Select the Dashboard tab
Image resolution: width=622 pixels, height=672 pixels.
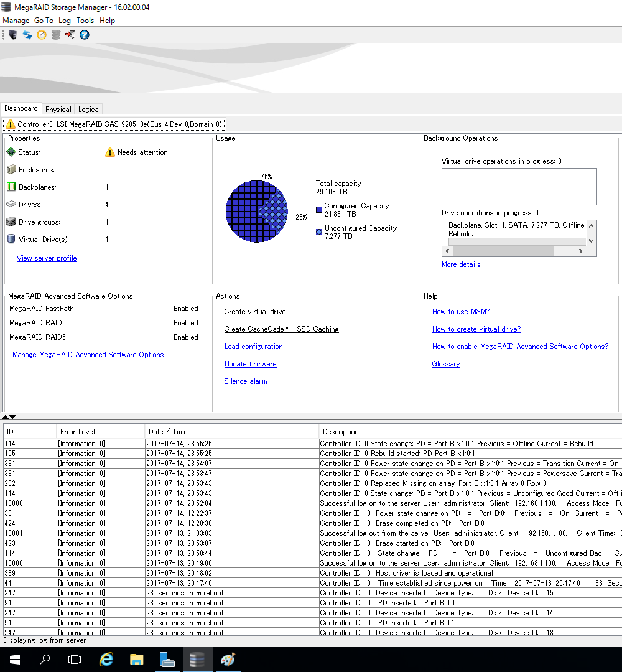point(21,108)
